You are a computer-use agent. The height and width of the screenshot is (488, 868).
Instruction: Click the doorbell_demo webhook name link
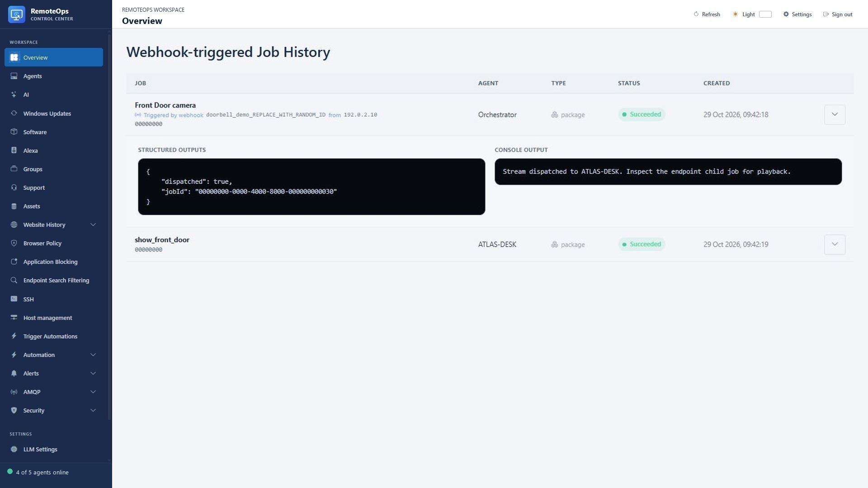point(265,115)
